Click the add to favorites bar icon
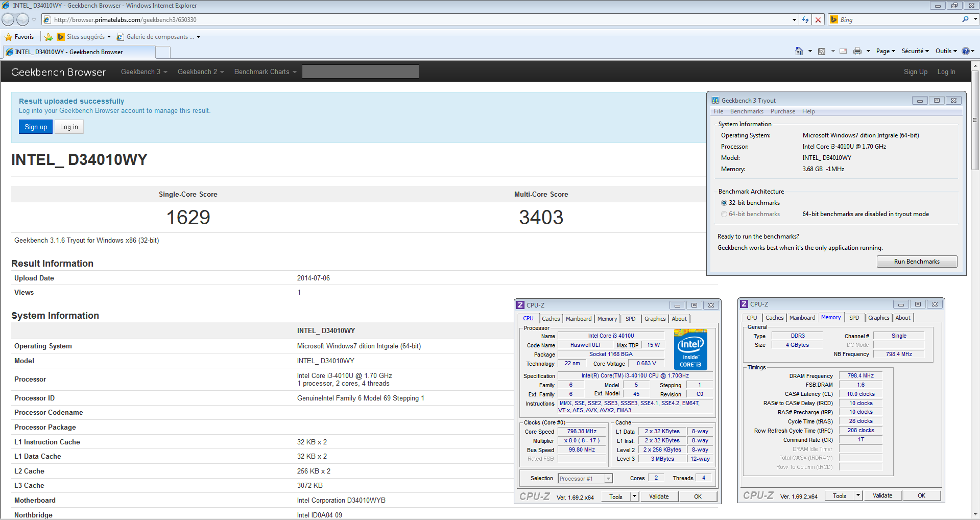Screen dimensions: 980x520 (49, 37)
